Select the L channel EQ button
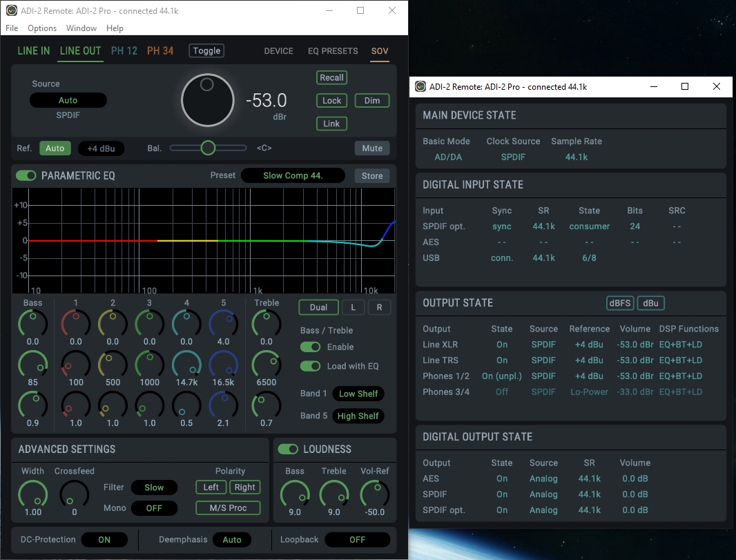The width and height of the screenshot is (736, 560). pyautogui.click(x=353, y=307)
